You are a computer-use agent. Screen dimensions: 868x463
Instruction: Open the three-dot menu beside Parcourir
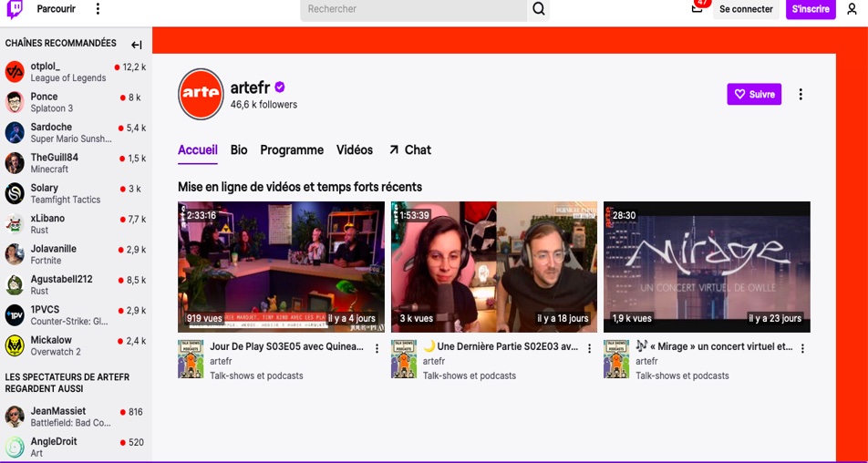tap(98, 9)
